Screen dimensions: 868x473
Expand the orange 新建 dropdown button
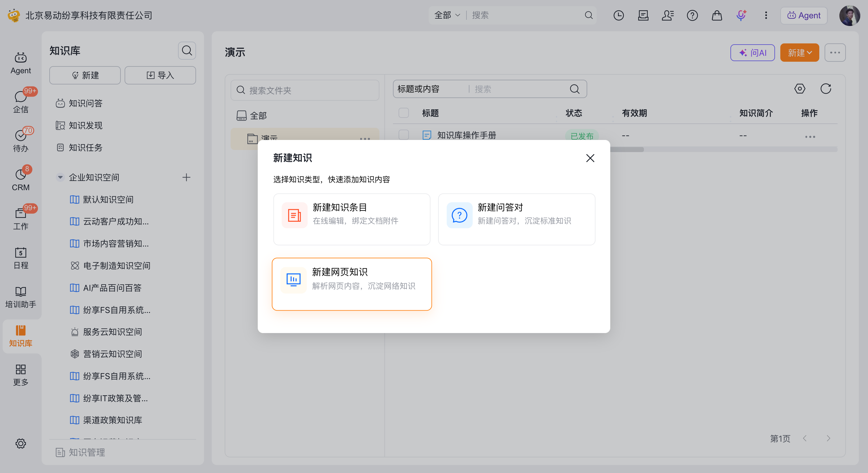coord(799,53)
